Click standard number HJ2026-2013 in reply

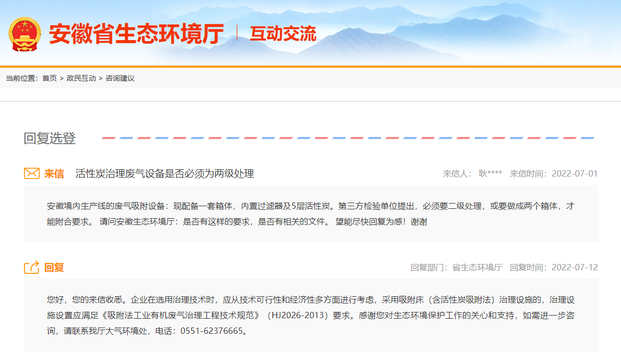(298, 316)
